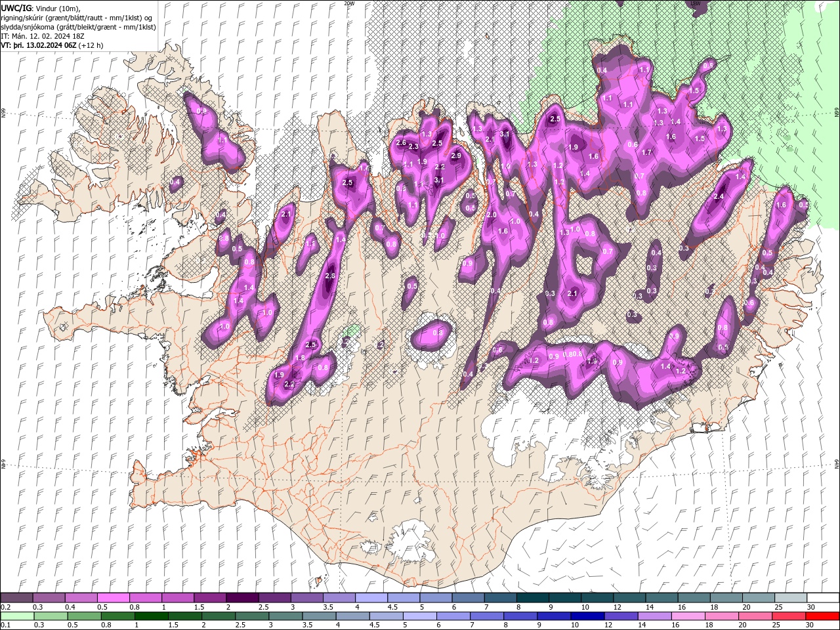
Task: Pick the white snow scale swatch above label 30
Action: (822, 598)
